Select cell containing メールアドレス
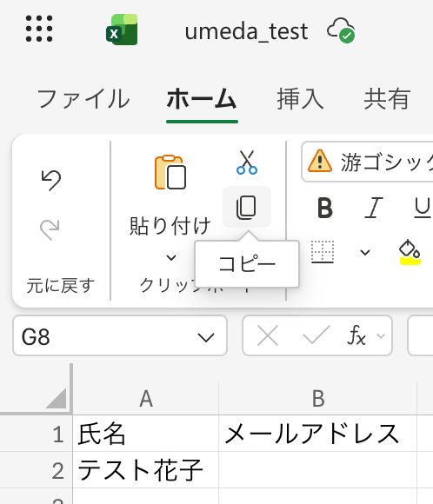 (318, 434)
